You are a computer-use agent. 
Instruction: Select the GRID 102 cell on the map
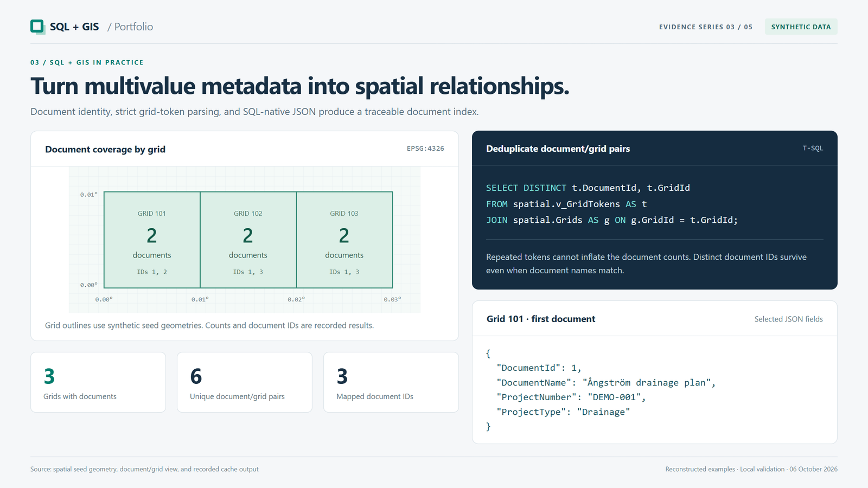point(248,240)
